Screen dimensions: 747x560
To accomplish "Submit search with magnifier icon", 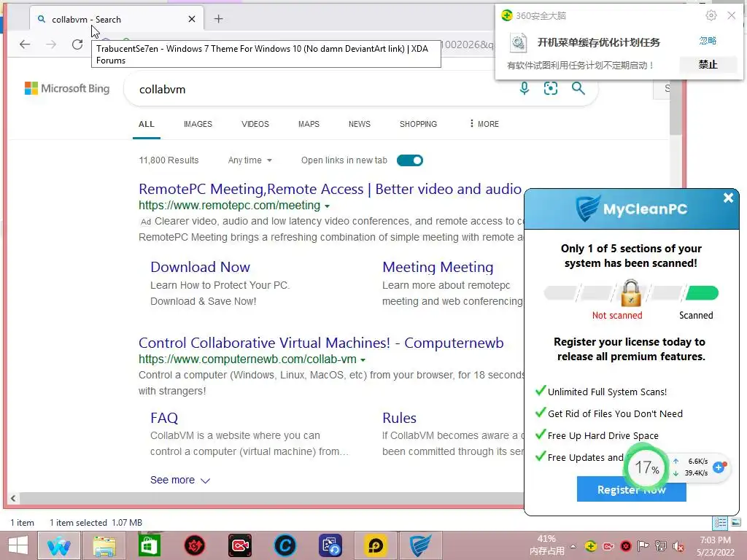I will (x=578, y=88).
